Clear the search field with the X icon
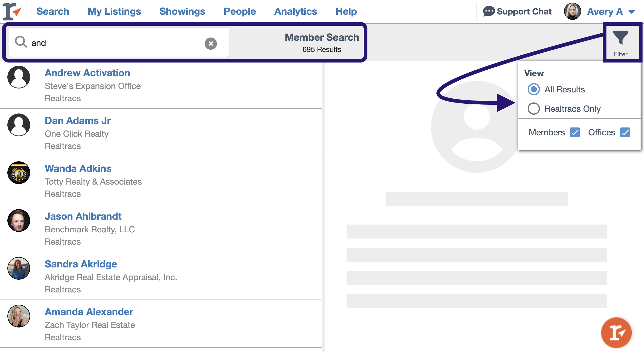Image resolution: width=644 pixels, height=352 pixels. 211,43
